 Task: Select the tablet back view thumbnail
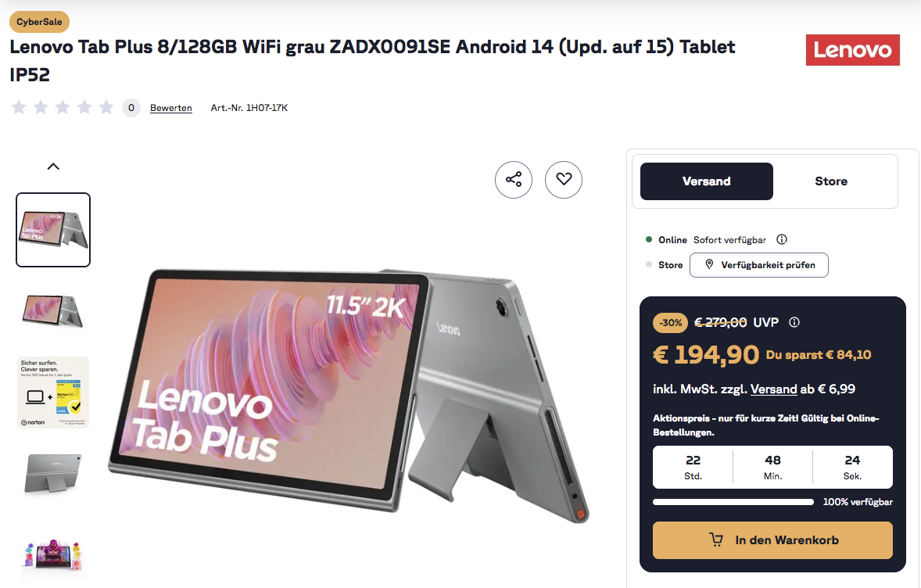pyautogui.click(x=53, y=473)
